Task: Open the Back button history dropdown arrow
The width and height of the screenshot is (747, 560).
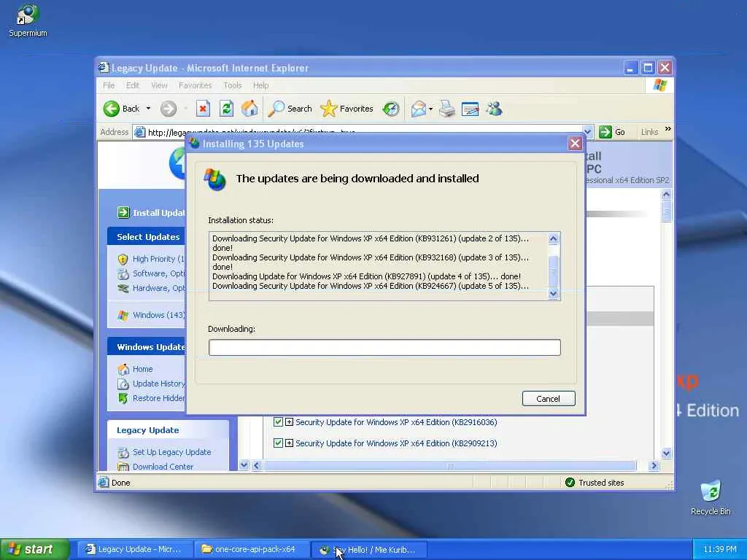Action: (x=148, y=109)
